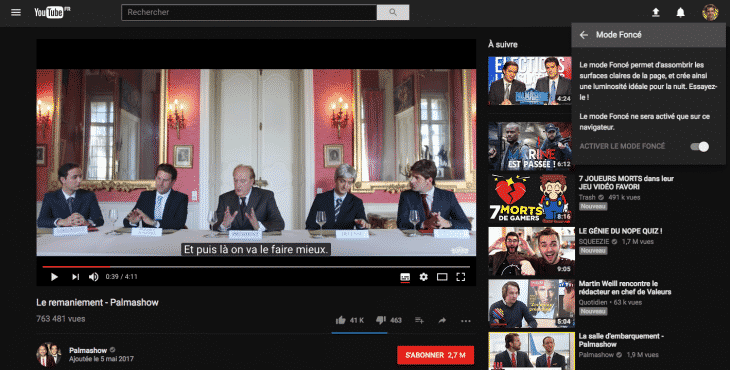Open La salle d'embarquement thumbnail
The height and width of the screenshot is (370, 730).
[531, 351]
